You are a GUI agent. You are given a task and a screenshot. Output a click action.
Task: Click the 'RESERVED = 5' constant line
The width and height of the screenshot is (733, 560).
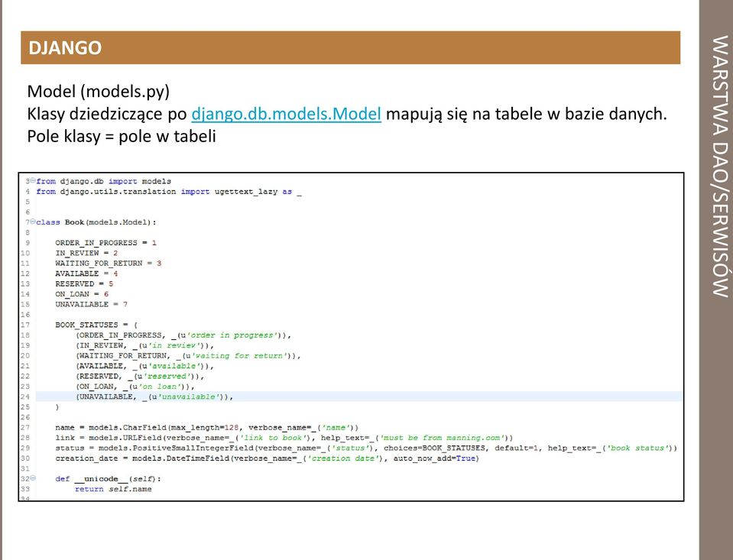[84, 284]
